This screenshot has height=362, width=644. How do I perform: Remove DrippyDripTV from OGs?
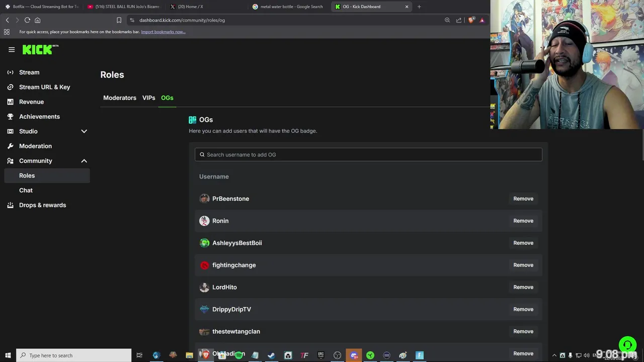tap(523, 309)
